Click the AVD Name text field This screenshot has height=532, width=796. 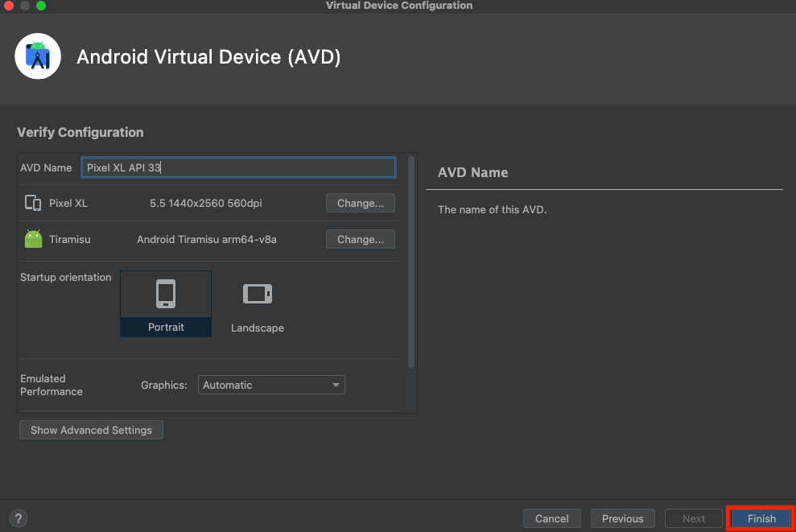click(x=238, y=167)
